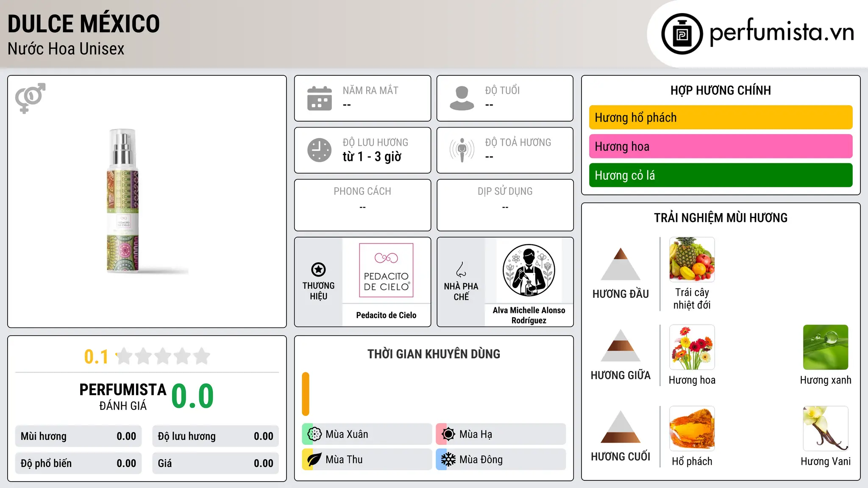
Task: Click the green 0.0 Perfumista score
Action: [x=192, y=396]
